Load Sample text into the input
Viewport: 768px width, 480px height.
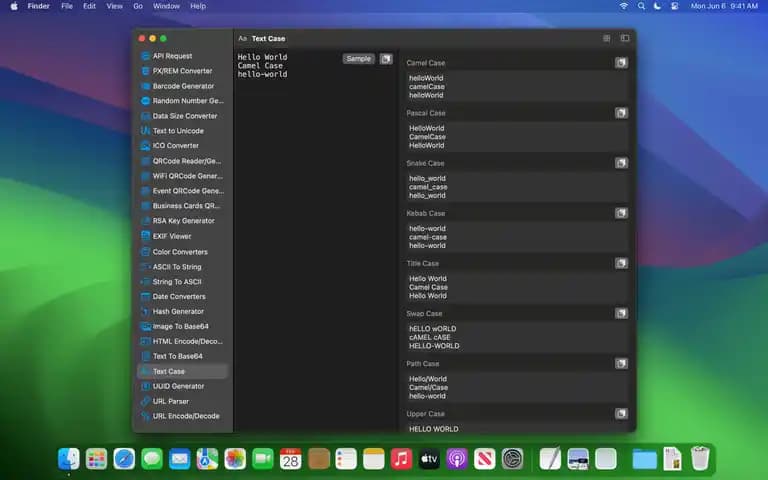point(359,59)
